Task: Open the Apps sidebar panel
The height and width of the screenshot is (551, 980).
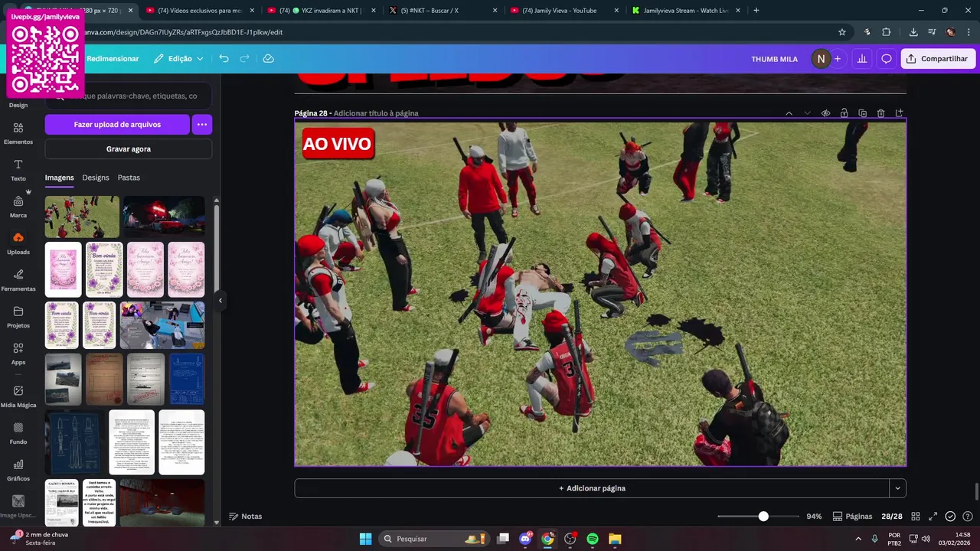Action: click(18, 354)
